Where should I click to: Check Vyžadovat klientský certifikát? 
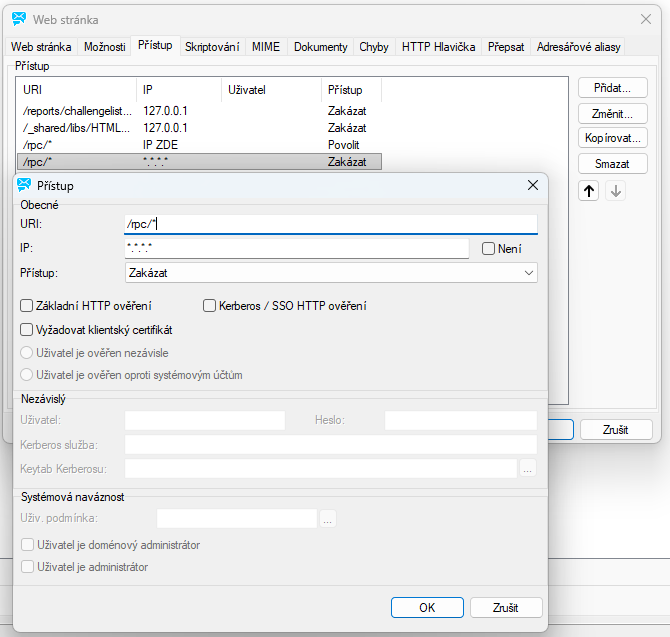pos(26,330)
